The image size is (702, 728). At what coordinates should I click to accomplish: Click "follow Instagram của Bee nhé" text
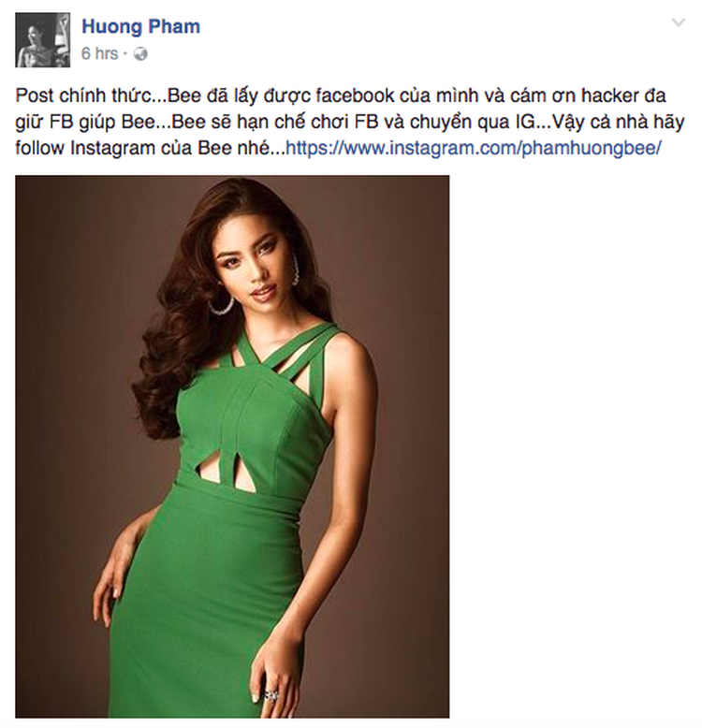(142, 149)
